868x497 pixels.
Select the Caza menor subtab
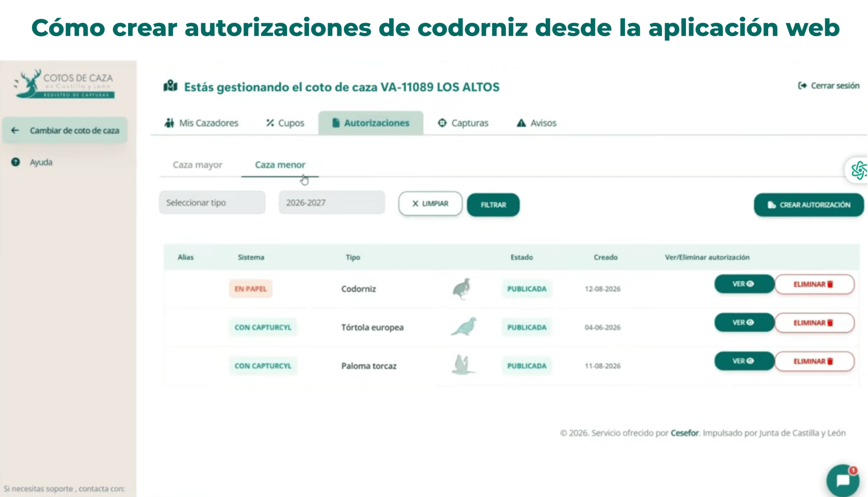pyautogui.click(x=280, y=165)
